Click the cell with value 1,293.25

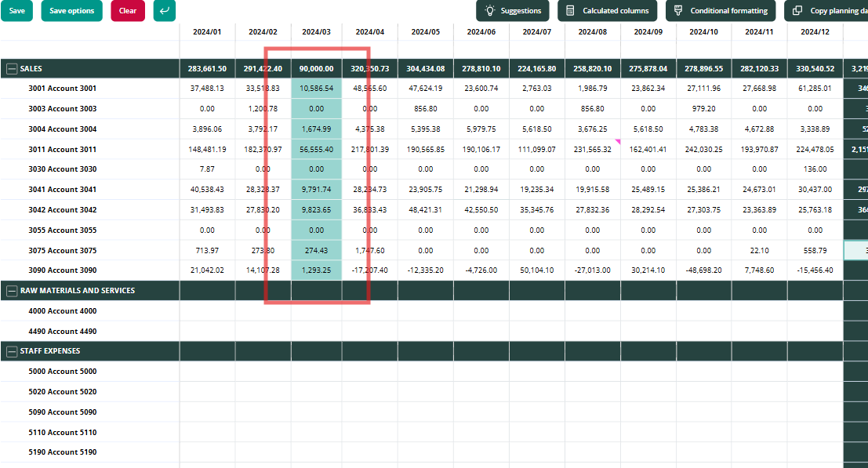(x=316, y=270)
